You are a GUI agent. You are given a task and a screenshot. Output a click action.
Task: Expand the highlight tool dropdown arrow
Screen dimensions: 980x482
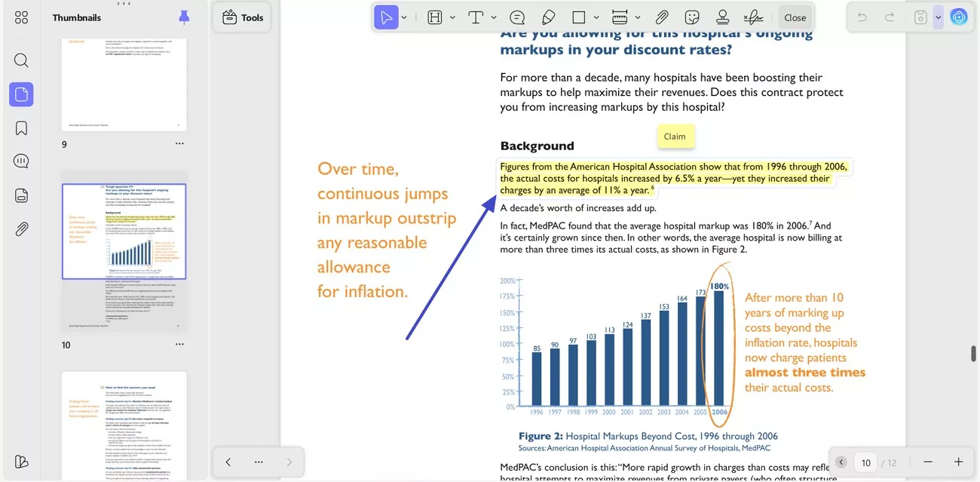[x=452, y=17]
